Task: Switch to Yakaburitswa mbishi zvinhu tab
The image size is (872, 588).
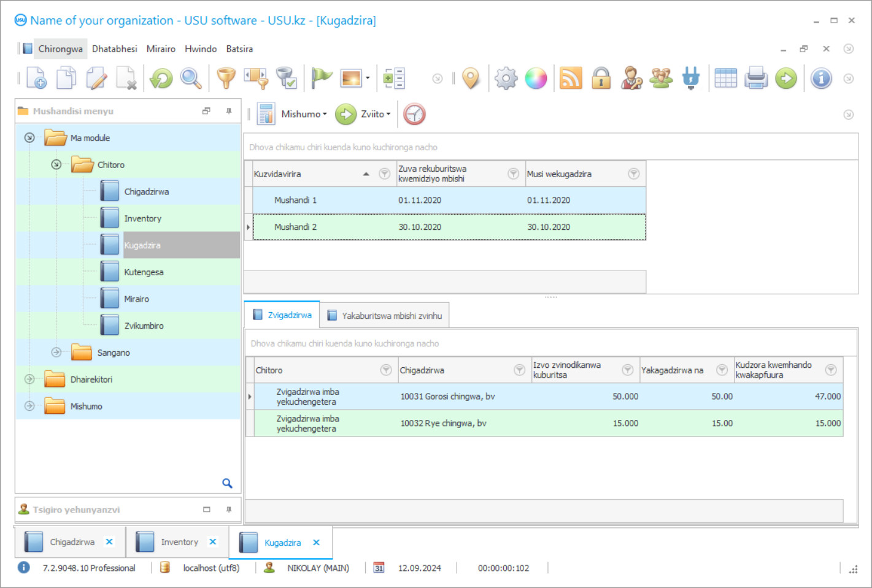Action: tap(385, 316)
